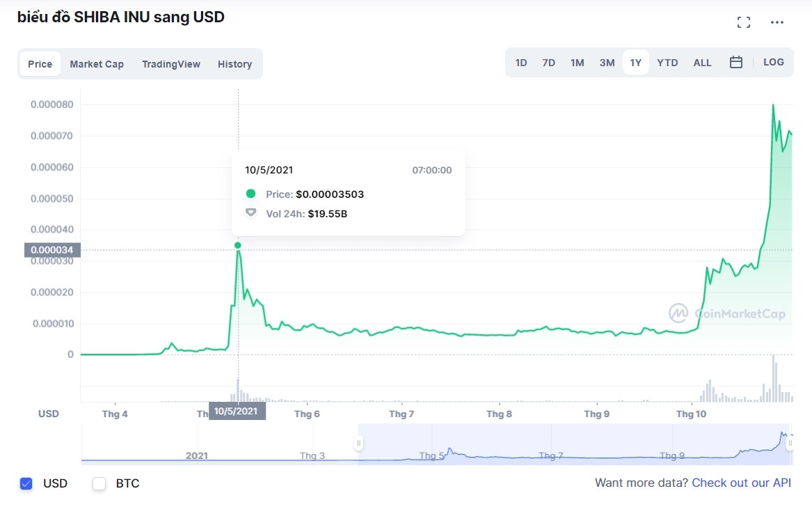Click the Price tooltip green dot indicator

pyautogui.click(x=250, y=194)
